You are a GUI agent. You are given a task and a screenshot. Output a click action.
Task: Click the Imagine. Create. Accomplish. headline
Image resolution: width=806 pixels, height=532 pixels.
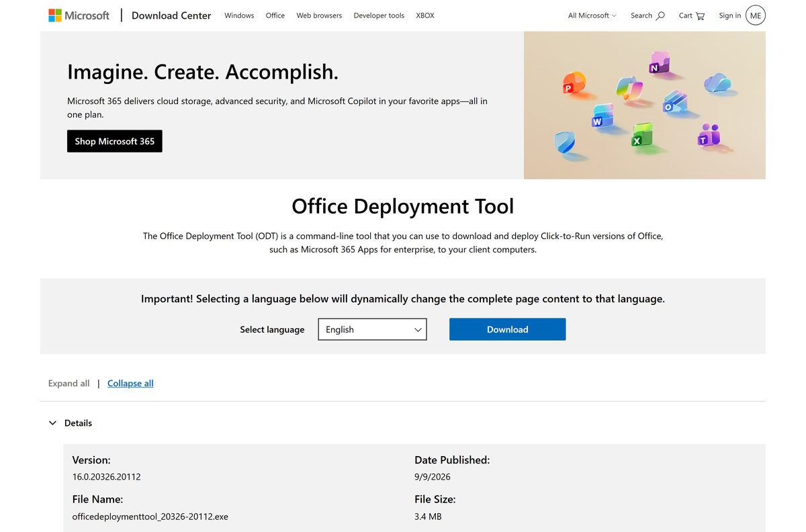click(203, 71)
